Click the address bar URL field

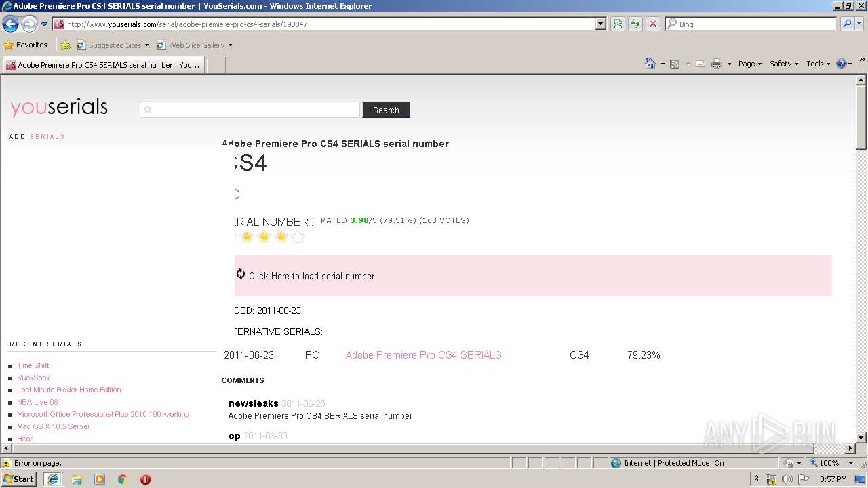click(x=324, y=24)
